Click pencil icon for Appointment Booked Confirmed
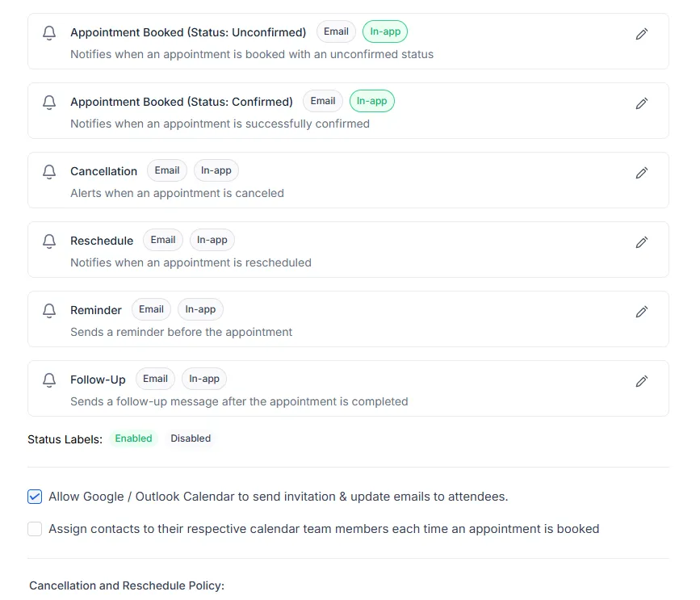 point(642,103)
